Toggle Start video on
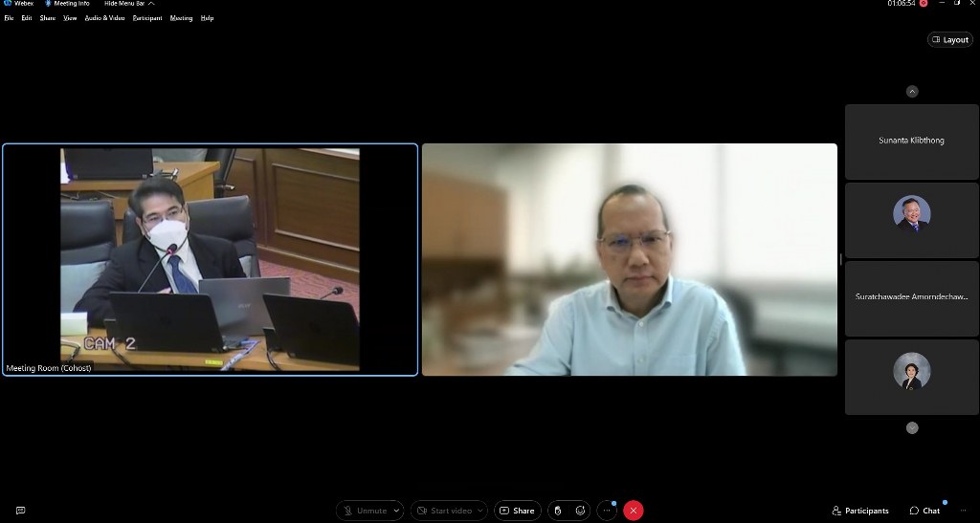This screenshot has height=523, width=980. point(444,511)
